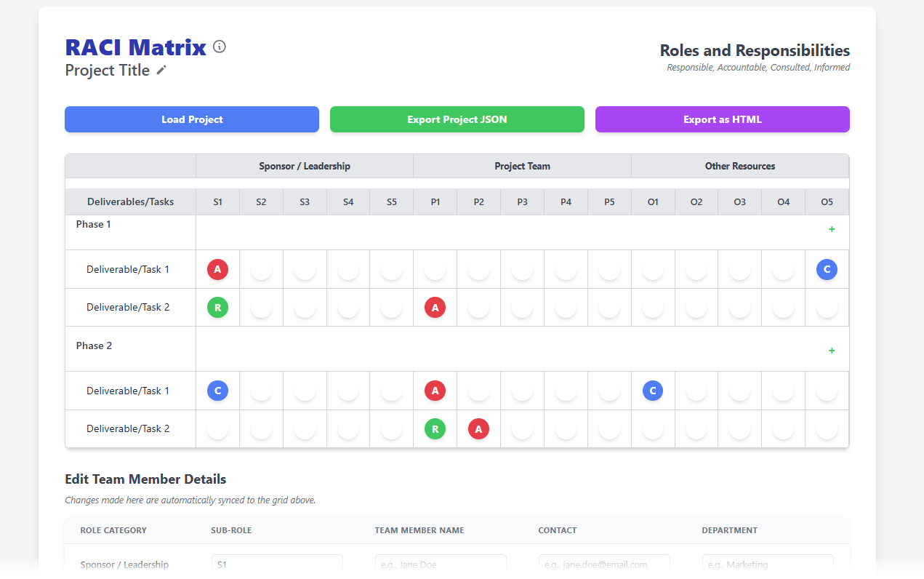Image resolution: width=924 pixels, height=579 pixels.
Task: Toggle S1's Consulted badge on Phase 2 Task 1
Action: [x=217, y=391]
